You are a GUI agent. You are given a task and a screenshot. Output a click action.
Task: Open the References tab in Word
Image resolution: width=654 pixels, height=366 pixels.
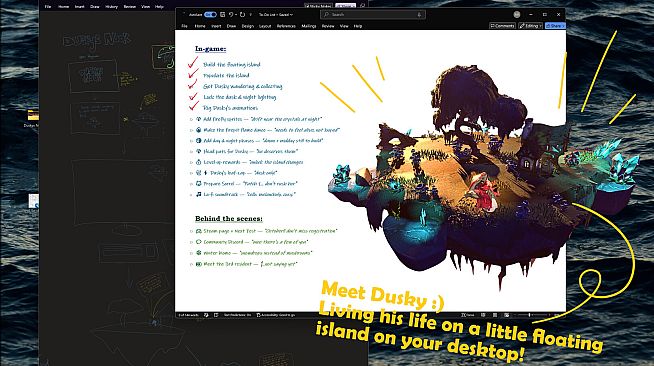(286, 26)
